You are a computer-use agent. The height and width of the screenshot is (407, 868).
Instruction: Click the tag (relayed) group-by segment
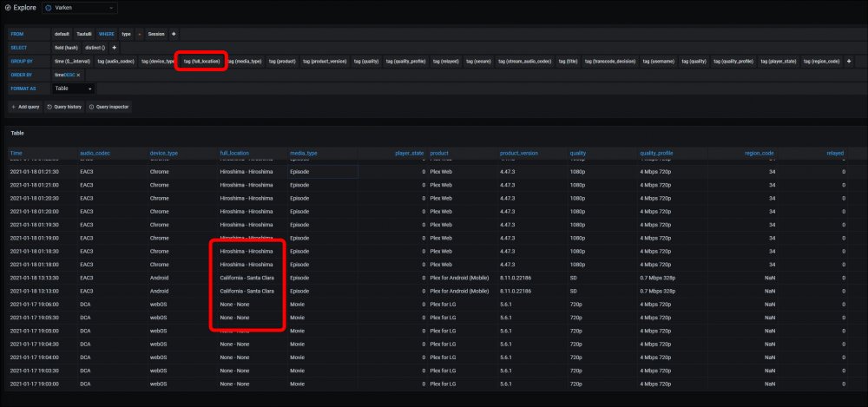point(445,62)
